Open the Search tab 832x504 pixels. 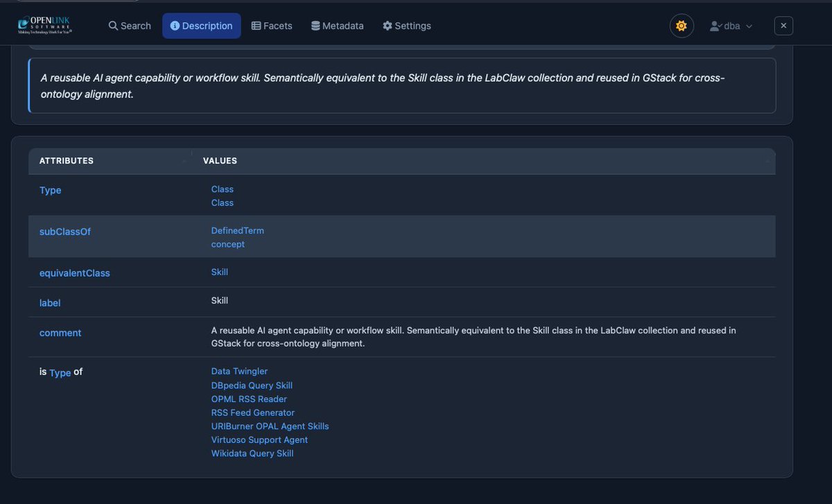pyautogui.click(x=130, y=26)
